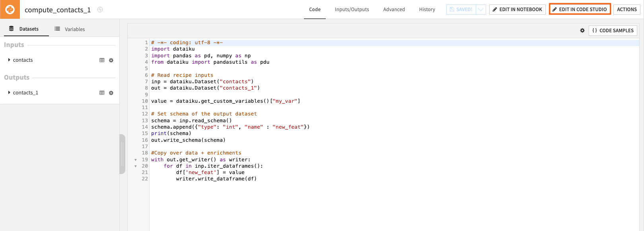Click the 'schema = inp.read_schema()' line
Viewport: 644px width, 231px height.
click(x=191, y=121)
